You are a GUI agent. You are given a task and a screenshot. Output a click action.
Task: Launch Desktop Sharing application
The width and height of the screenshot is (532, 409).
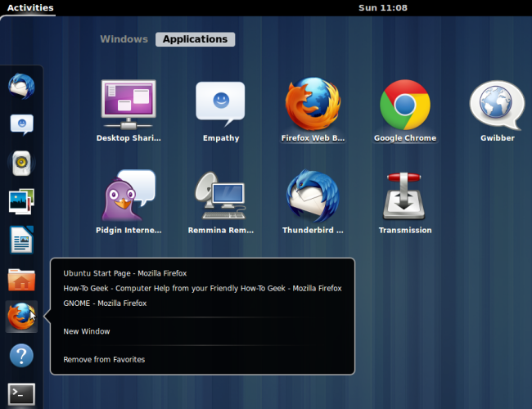pos(128,110)
